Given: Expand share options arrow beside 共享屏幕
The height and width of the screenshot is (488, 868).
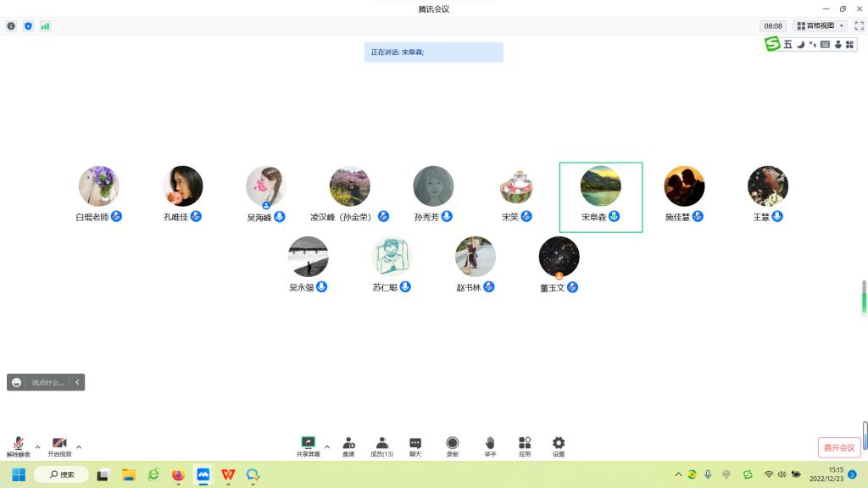Looking at the screenshot, I should [327, 446].
